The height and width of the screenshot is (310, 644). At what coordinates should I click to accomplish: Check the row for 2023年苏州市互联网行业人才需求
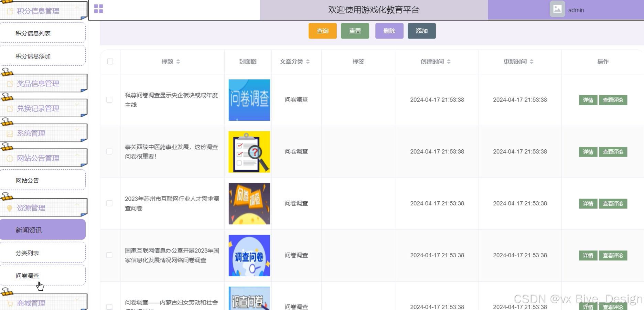coord(109,203)
